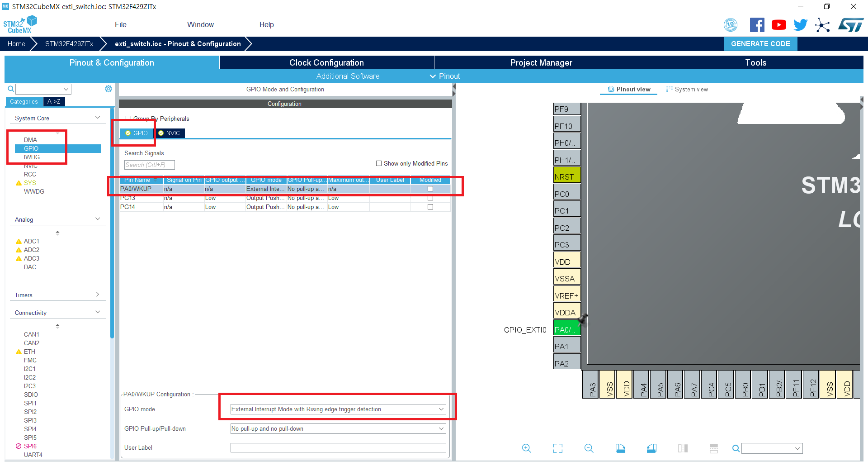Switch peripheral list to A->Z
This screenshot has height=466, width=868.
(54, 101)
